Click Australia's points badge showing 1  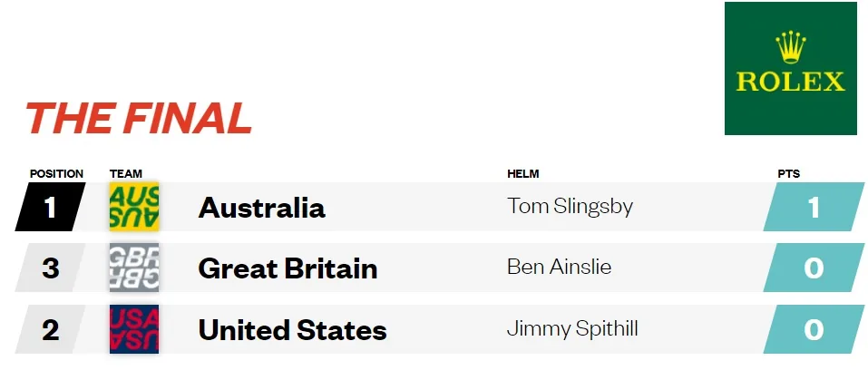click(814, 207)
